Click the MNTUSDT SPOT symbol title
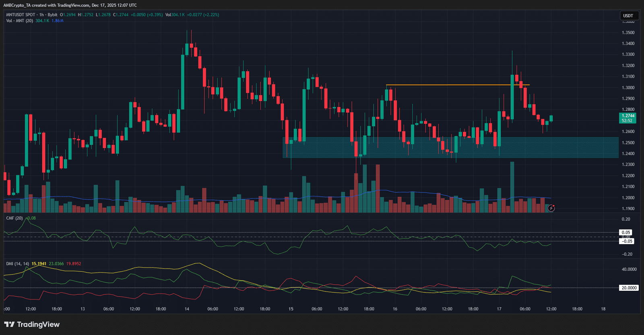This screenshot has width=644, height=335. [x=21, y=15]
